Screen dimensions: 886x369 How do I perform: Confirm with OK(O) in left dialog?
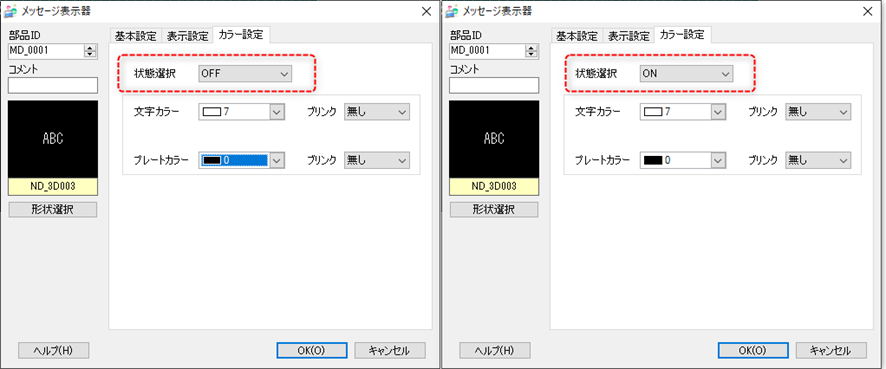click(x=311, y=350)
